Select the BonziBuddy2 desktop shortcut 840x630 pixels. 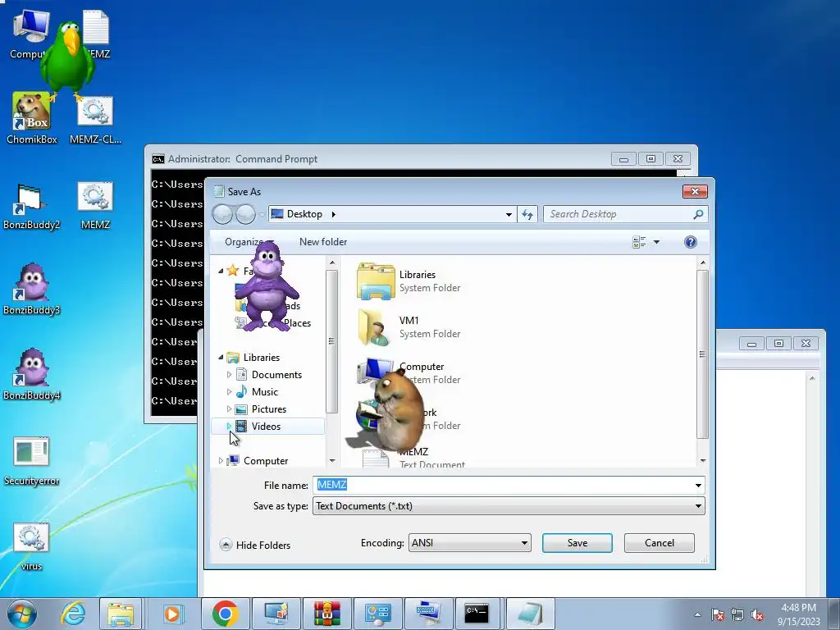click(x=32, y=206)
